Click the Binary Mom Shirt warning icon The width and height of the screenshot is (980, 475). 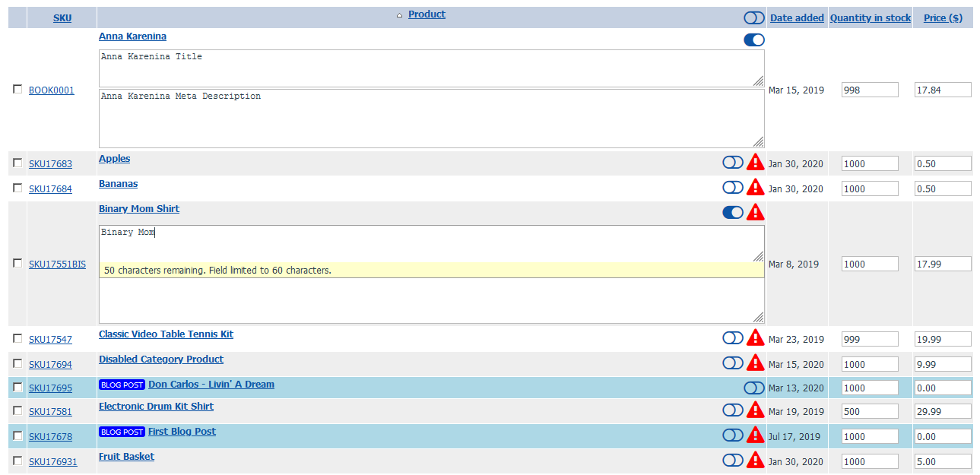(x=755, y=212)
